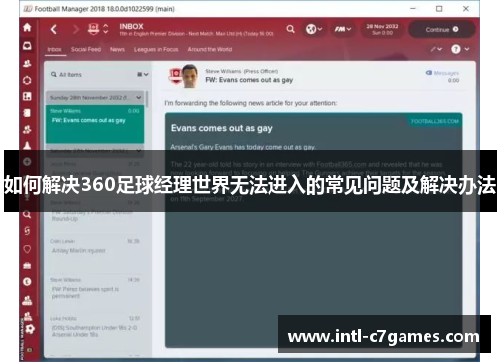Open the Squad people icon in sidebar
Image resolution: width=500 pixels, height=362 pixels.
tap(27, 63)
